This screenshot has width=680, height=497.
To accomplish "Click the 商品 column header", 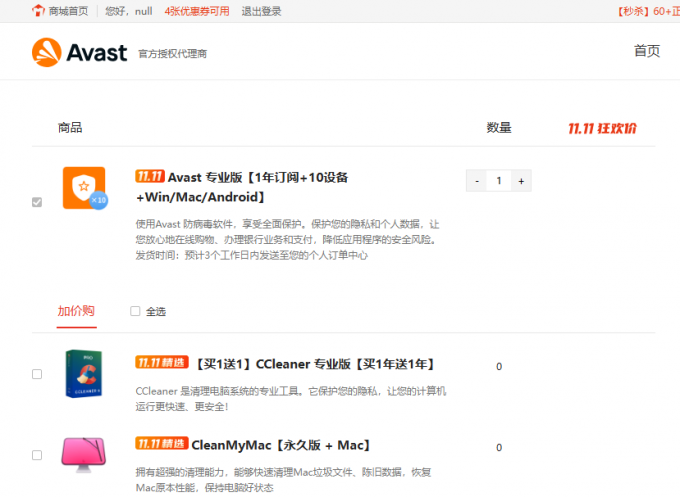I will 70,128.
